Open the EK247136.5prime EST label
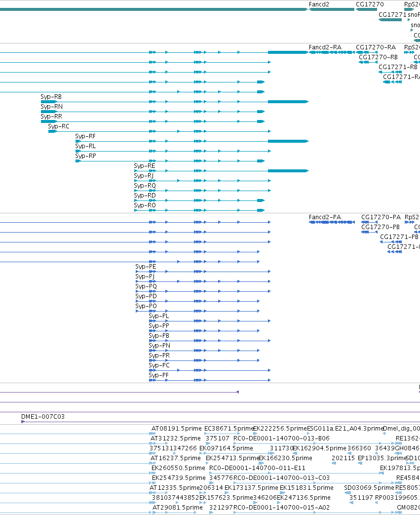The height and width of the screenshot is (515, 420). [304, 497]
